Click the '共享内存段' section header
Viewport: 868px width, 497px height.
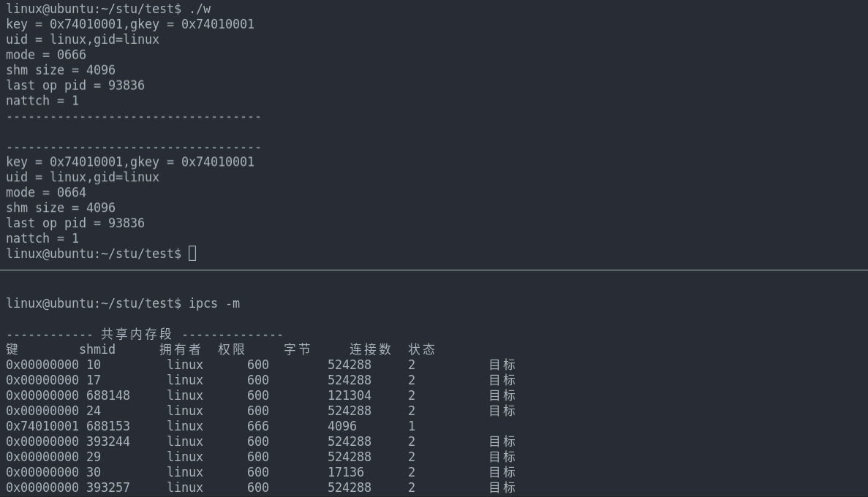tap(137, 334)
